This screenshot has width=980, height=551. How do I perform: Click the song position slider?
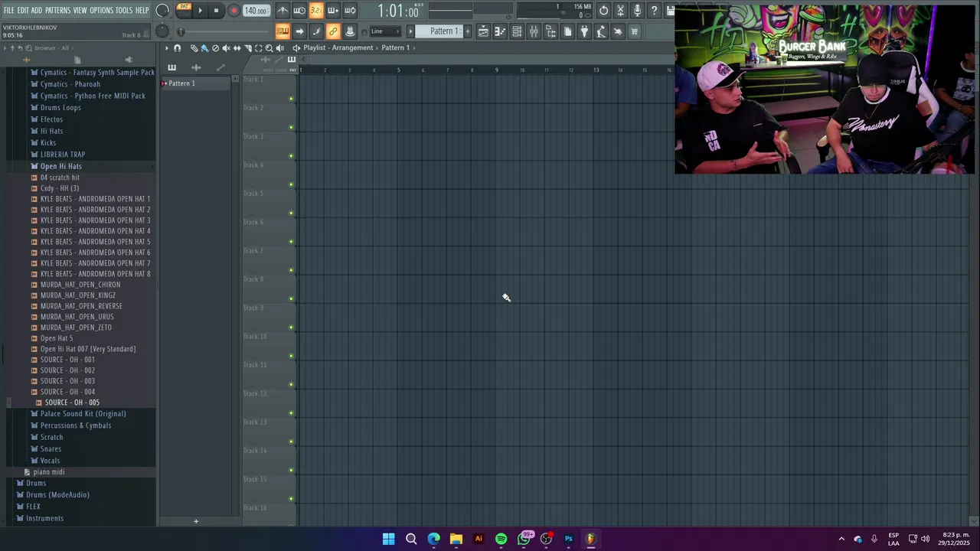pyautogui.click(x=226, y=31)
